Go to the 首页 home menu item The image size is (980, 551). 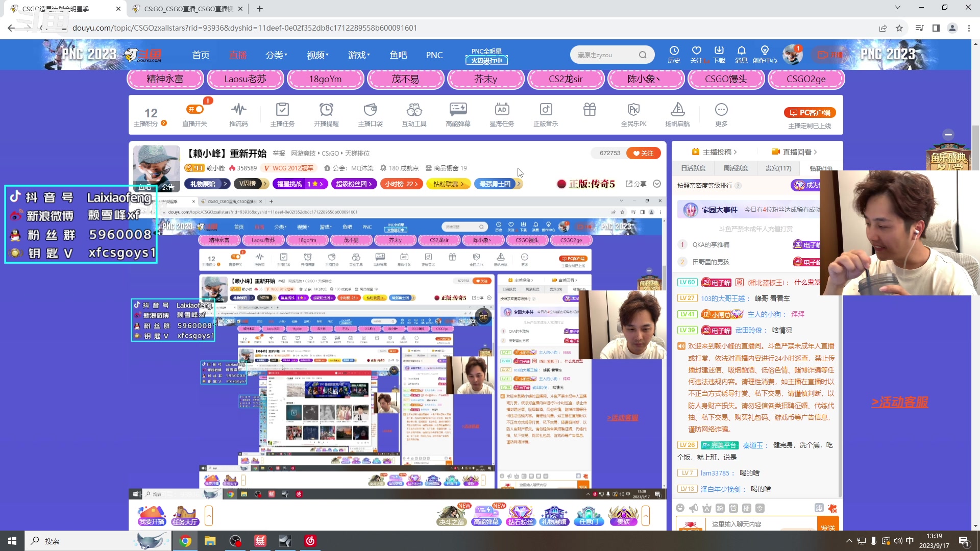(201, 55)
